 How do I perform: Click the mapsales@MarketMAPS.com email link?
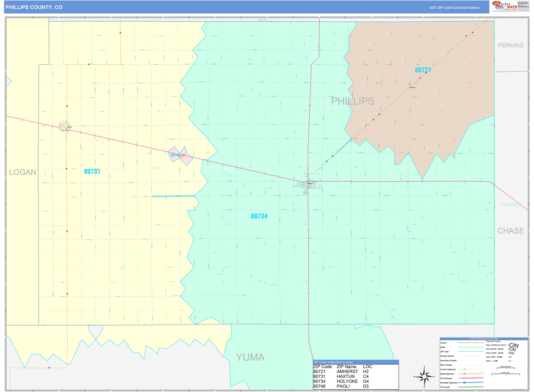[x=524, y=6]
